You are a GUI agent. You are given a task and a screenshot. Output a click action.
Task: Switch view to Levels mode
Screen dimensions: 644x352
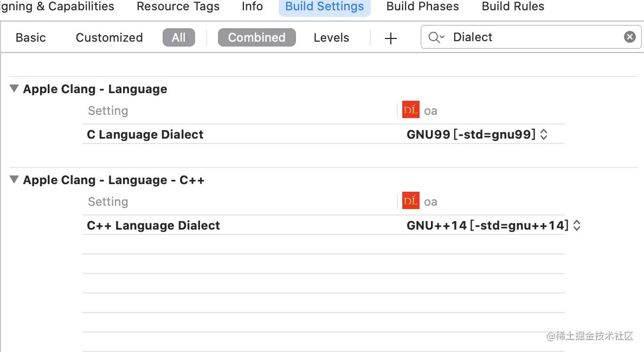point(331,37)
